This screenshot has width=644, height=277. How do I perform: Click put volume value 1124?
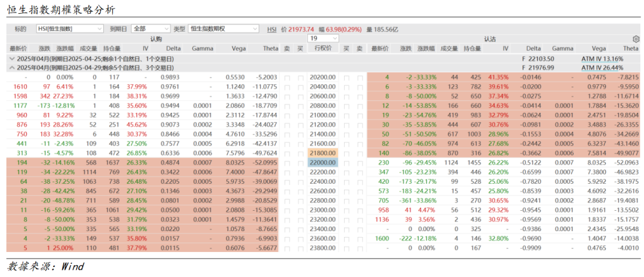(451, 162)
